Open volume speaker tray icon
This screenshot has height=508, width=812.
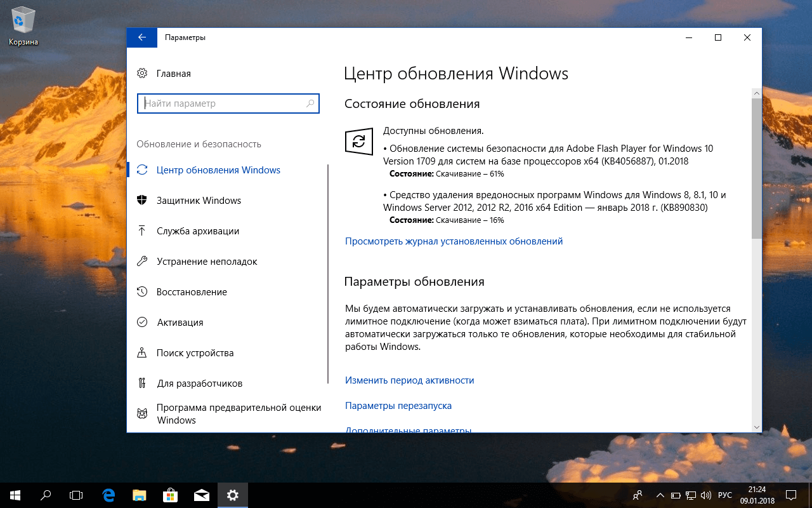click(x=706, y=495)
